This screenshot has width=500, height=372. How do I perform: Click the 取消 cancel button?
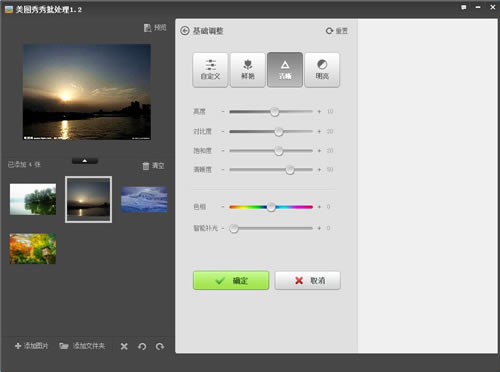click(308, 280)
